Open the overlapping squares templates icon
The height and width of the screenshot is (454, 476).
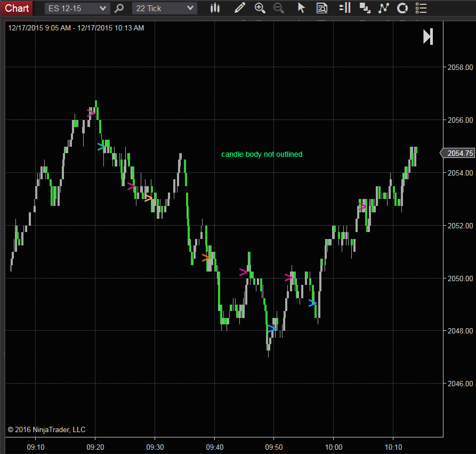(365, 8)
